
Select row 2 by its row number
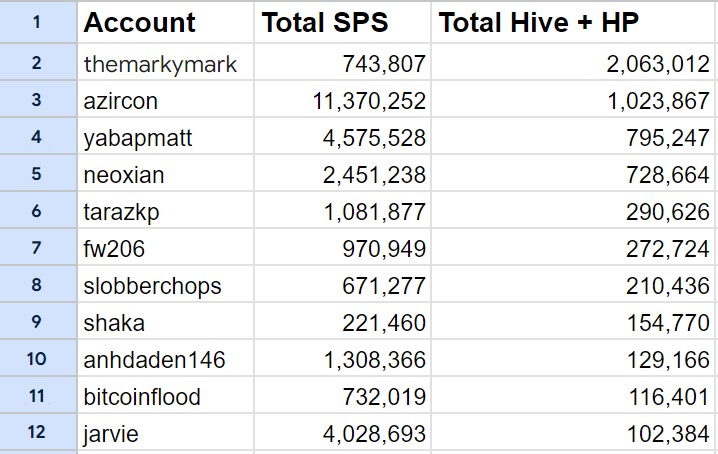tap(37, 64)
